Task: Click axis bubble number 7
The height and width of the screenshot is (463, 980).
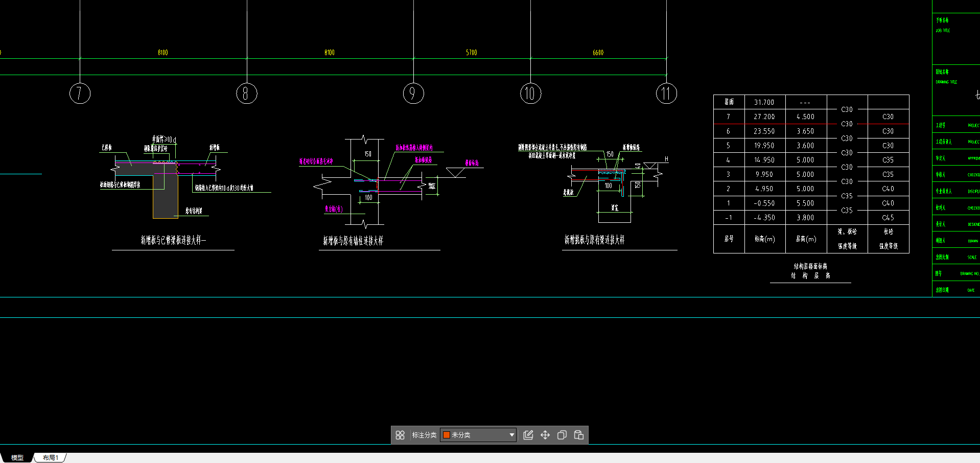Action: click(80, 94)
